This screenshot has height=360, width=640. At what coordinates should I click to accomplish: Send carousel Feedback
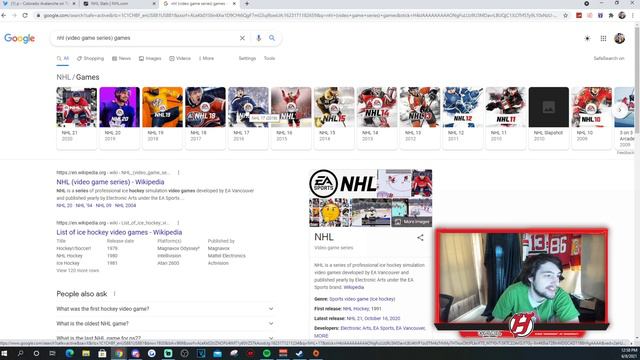pos(625,153)
